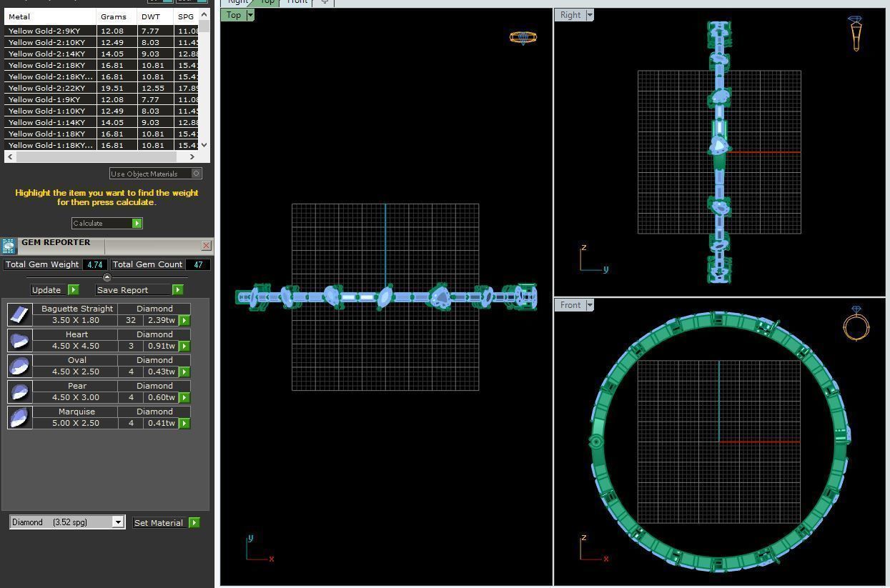Click the Heart quantity 3 cell

(x=131, y=346)
